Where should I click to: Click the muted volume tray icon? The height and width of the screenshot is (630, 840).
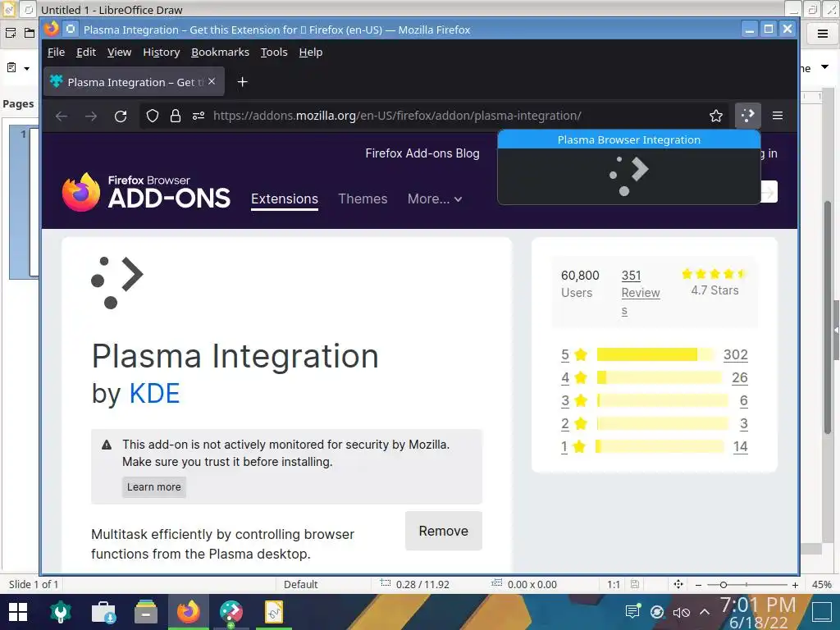[681, 612]
